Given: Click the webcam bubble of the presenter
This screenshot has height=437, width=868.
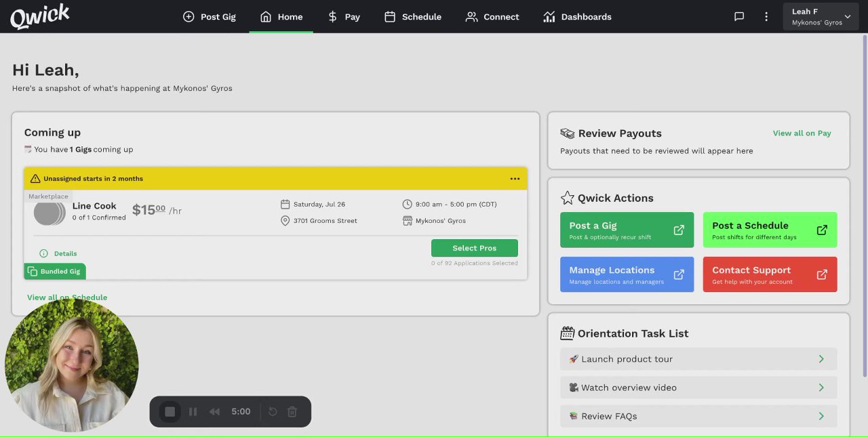Looking at the screenshot, I should point(72,365).
